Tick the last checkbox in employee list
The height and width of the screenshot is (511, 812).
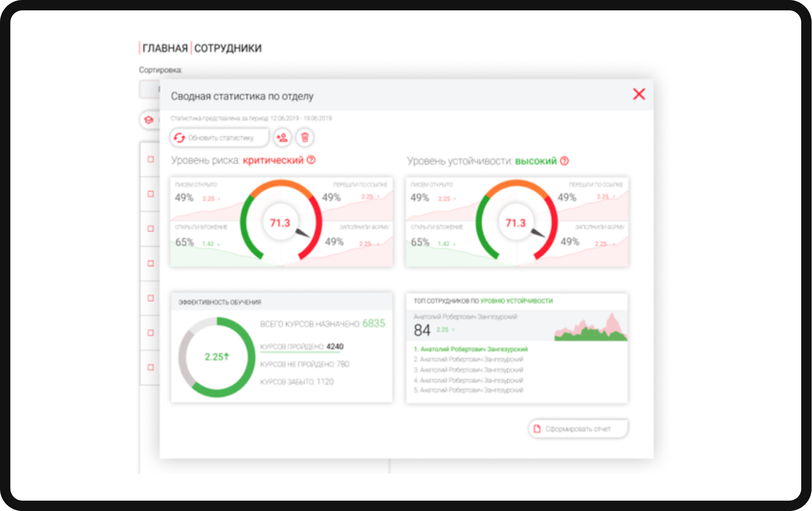tap(151, 367)
